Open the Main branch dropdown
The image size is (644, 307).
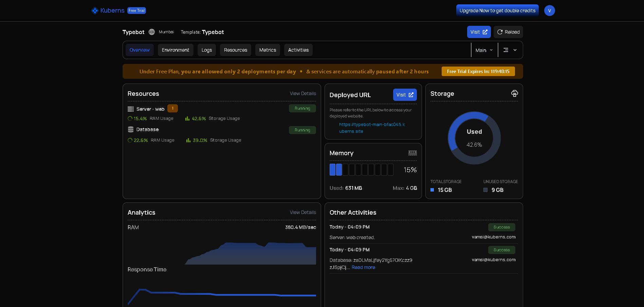484,50
